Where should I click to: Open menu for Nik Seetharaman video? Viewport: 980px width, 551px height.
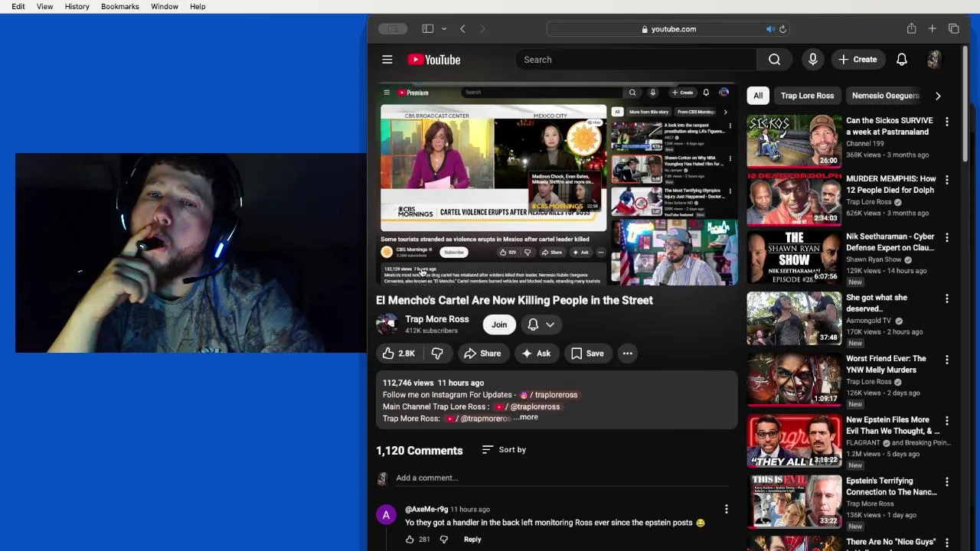coord(947,238)
